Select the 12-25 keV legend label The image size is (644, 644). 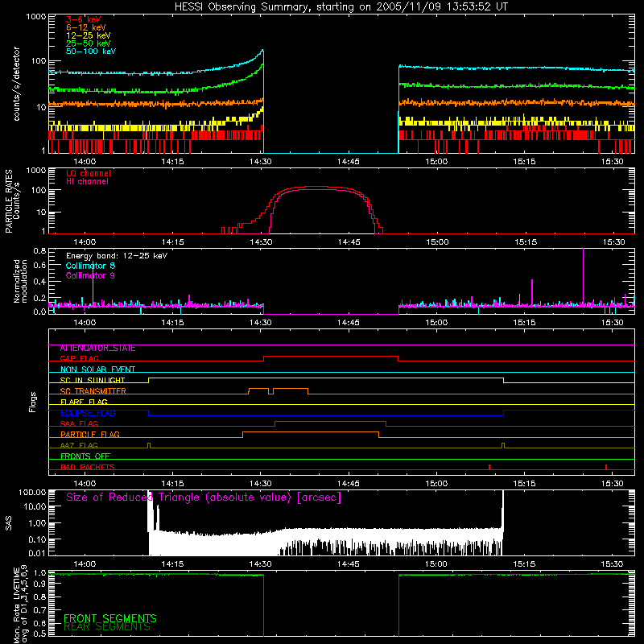point(89,35)
